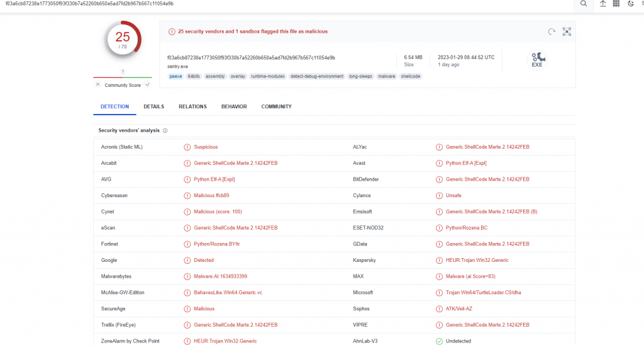Click the Community Score label
Image resolution: width=644 pixels, height=345 pixels.
[x=123, y=85]
